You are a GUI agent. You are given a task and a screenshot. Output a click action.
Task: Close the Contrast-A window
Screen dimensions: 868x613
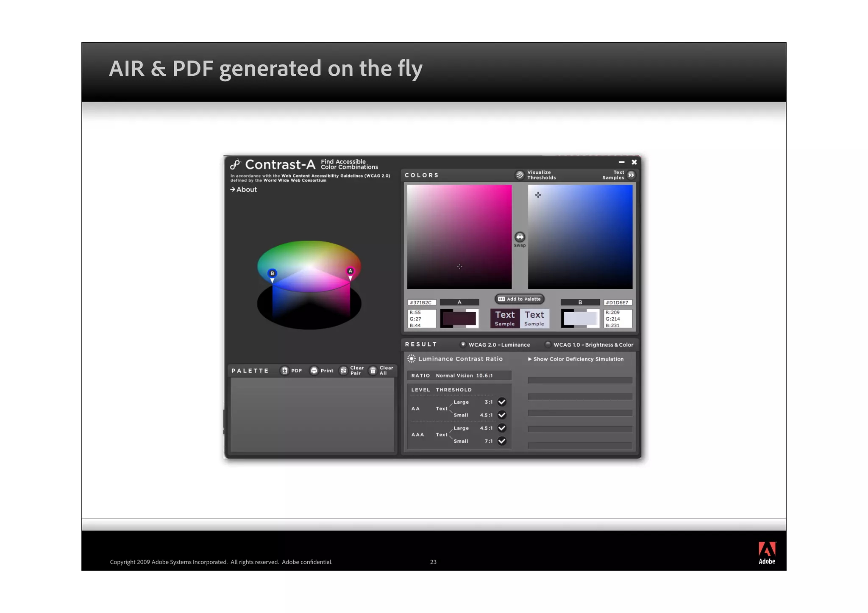pos(634,162)
